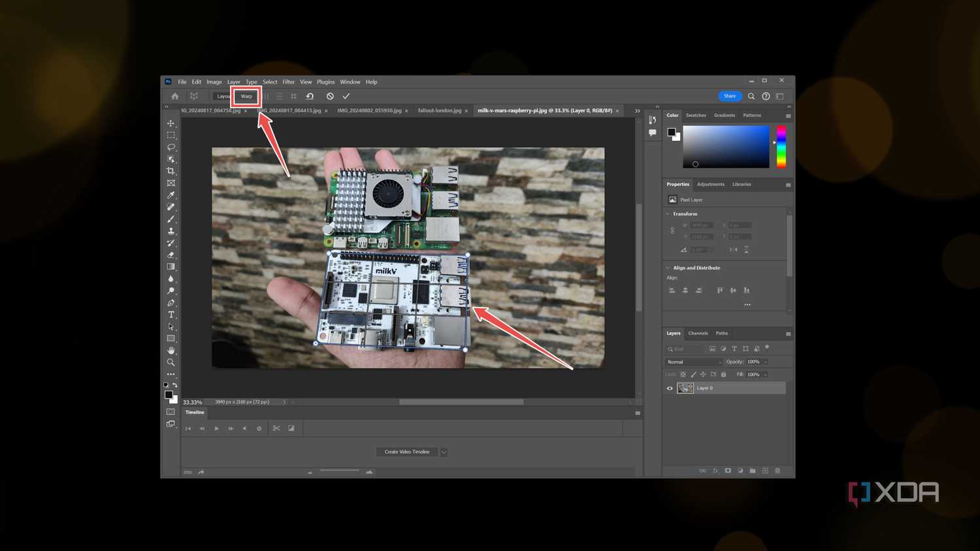Open the Image menu
This screenshot has width=980, height=551.
214,82
